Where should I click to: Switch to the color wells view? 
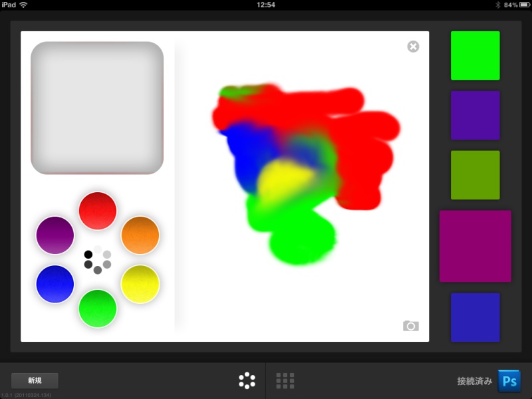pyautogui.click(x=246, y=380)
